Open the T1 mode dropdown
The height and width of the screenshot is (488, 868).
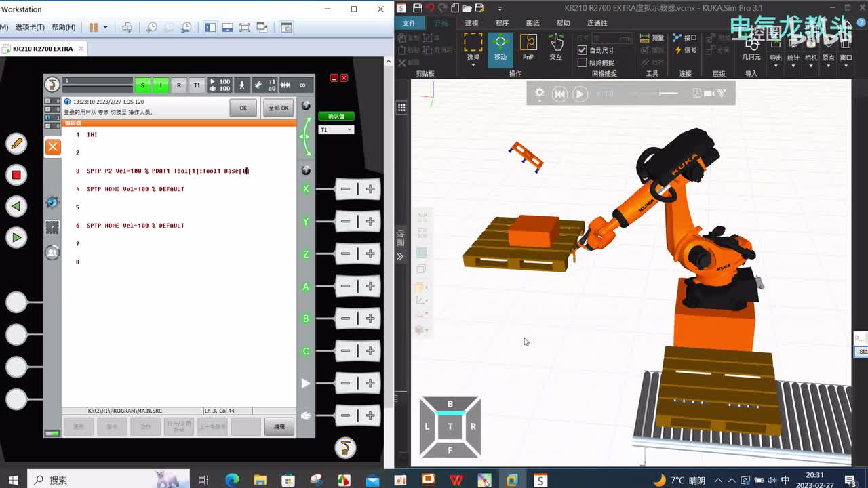coord(336,129)
